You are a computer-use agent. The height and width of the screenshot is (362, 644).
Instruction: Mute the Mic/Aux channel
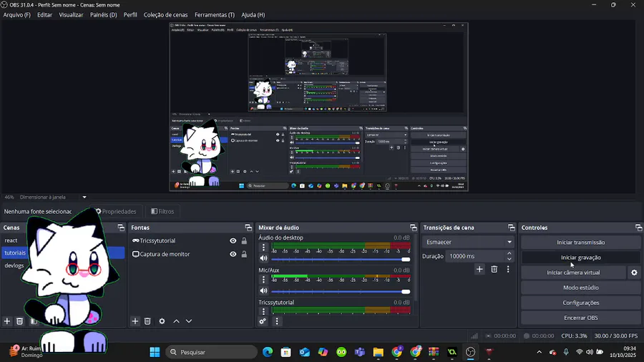coord(263,290)
